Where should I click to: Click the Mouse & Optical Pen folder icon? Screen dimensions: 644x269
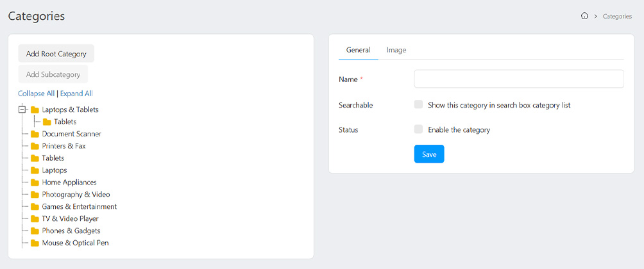[35, 243]
